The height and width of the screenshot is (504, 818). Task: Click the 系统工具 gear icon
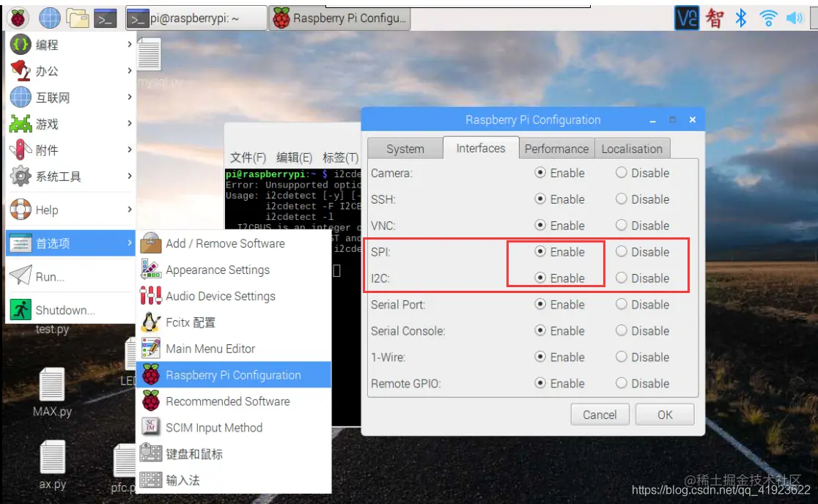point(21,176)
